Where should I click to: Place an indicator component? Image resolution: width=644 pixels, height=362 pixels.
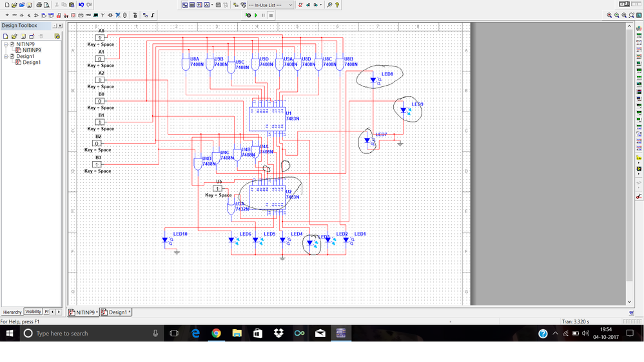tap(73, 15)
